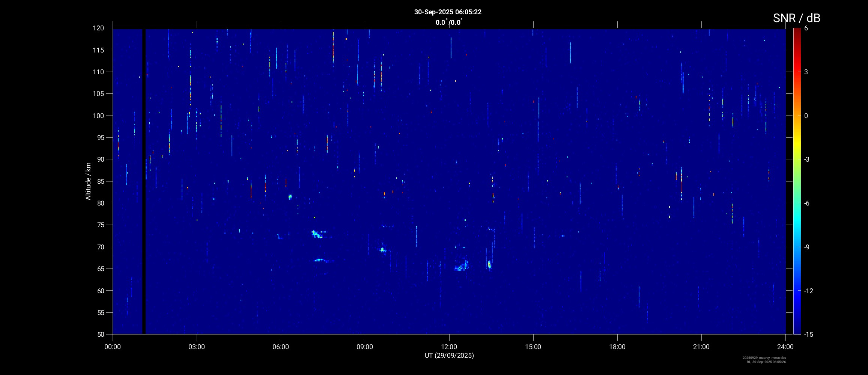
Task: Click the 12:00 time axis tick label
Action: coord(449,347)
